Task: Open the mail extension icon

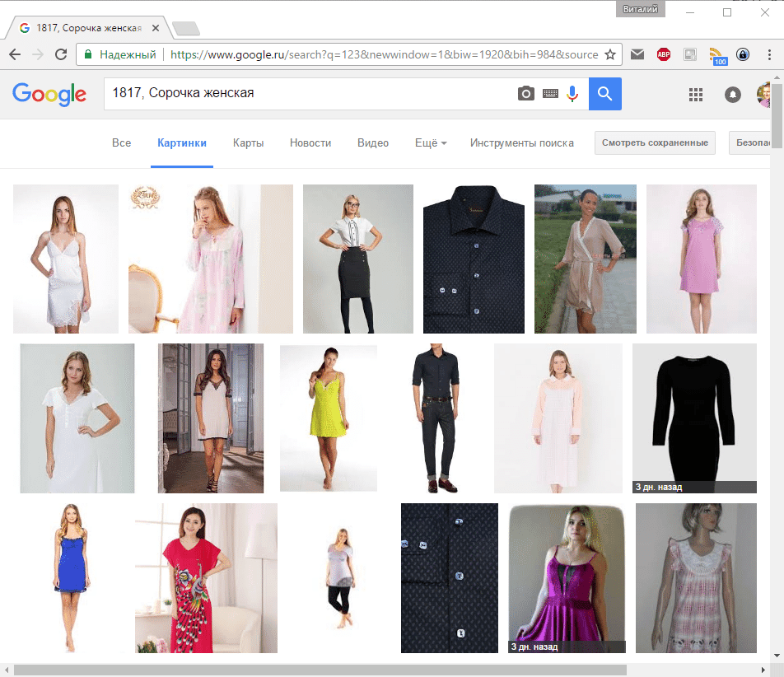Action: point(637,54)
